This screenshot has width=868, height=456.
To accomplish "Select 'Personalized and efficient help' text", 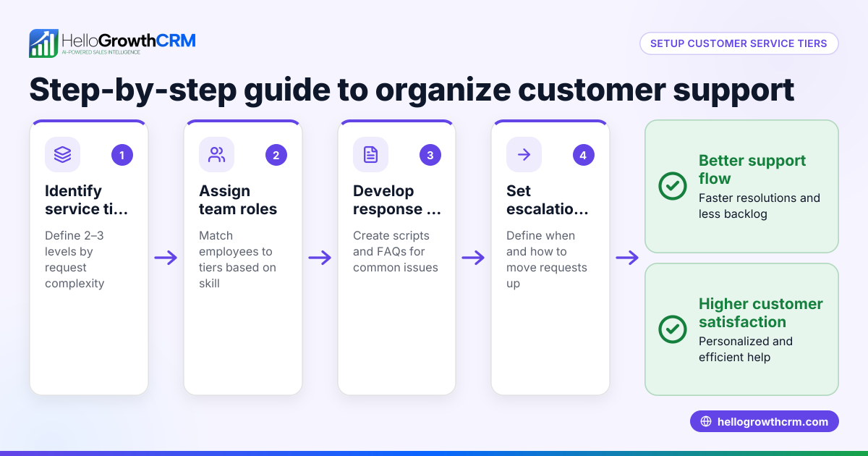I will (x=746, y=349).
